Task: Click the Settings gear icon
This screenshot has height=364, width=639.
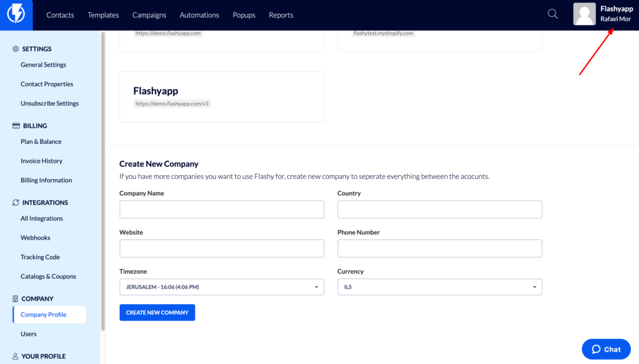Action: pyautogui.click(x=16, y=49)
